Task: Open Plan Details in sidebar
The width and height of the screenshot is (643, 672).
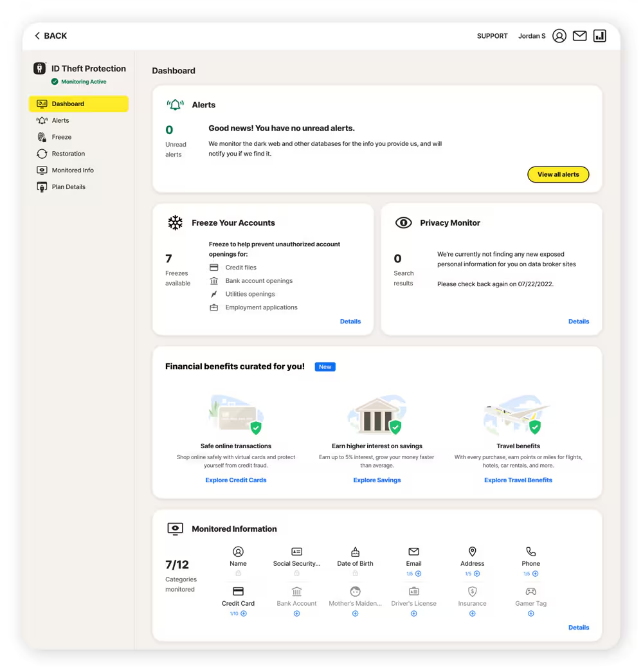Action: point(78,187)
